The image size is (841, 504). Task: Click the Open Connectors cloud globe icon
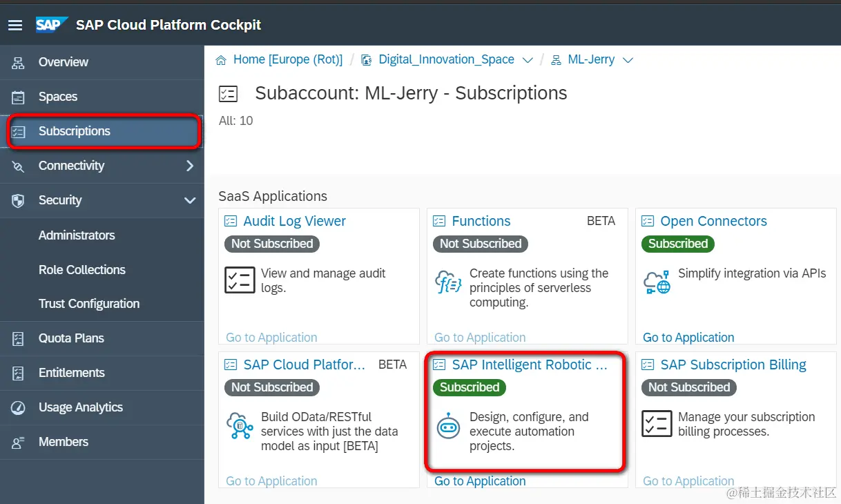pyautogui.click(x=657, y=282)
